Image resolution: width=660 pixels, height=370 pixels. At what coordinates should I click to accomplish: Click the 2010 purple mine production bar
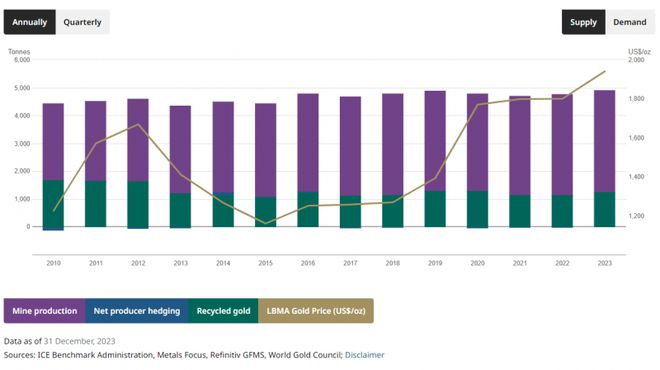(53, 142)
